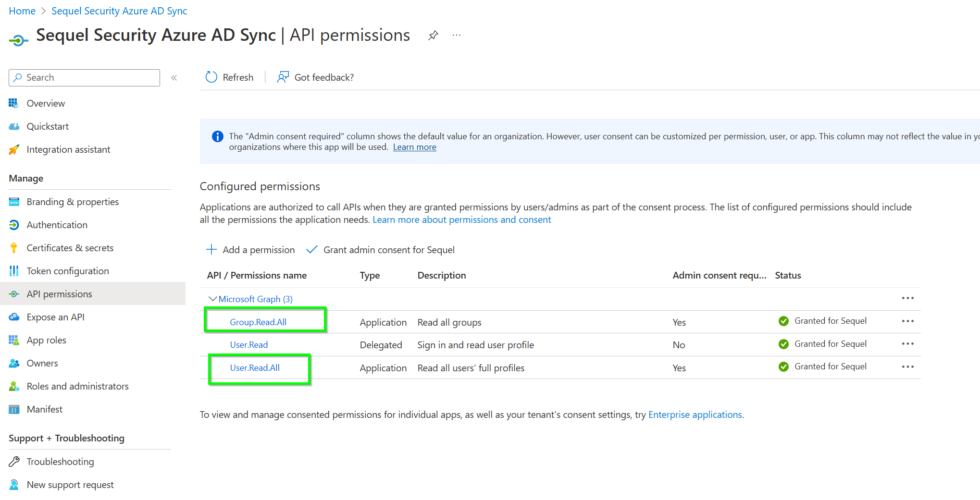Open the Group.Read.All permission link
980x500 pixels.
pos(258,322)
